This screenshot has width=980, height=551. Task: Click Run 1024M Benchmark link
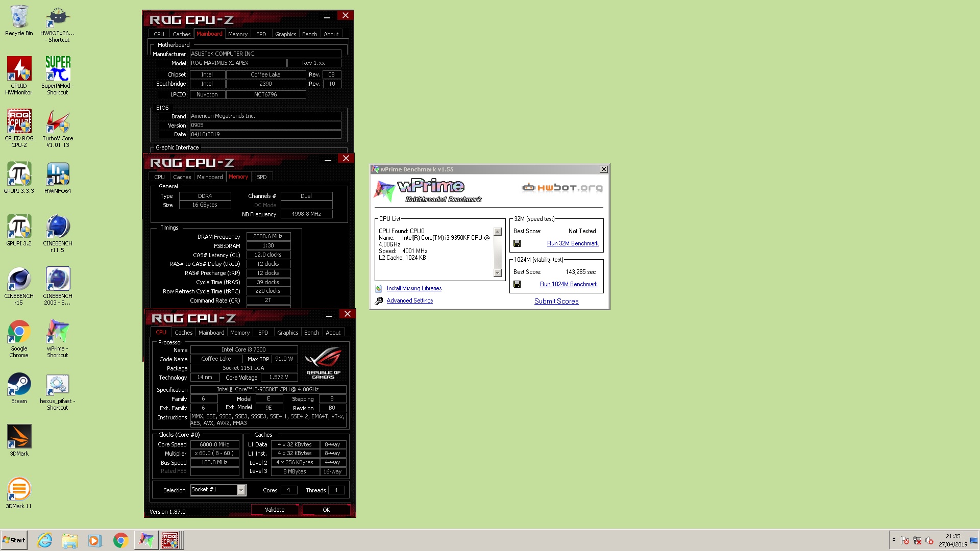[x=569, y=285]
